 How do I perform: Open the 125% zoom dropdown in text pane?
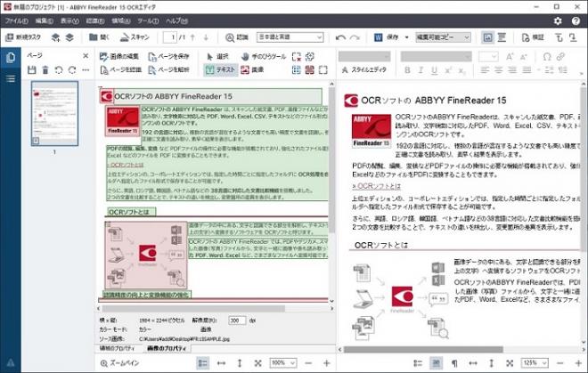pyautogui.click(x=535, y=363)
